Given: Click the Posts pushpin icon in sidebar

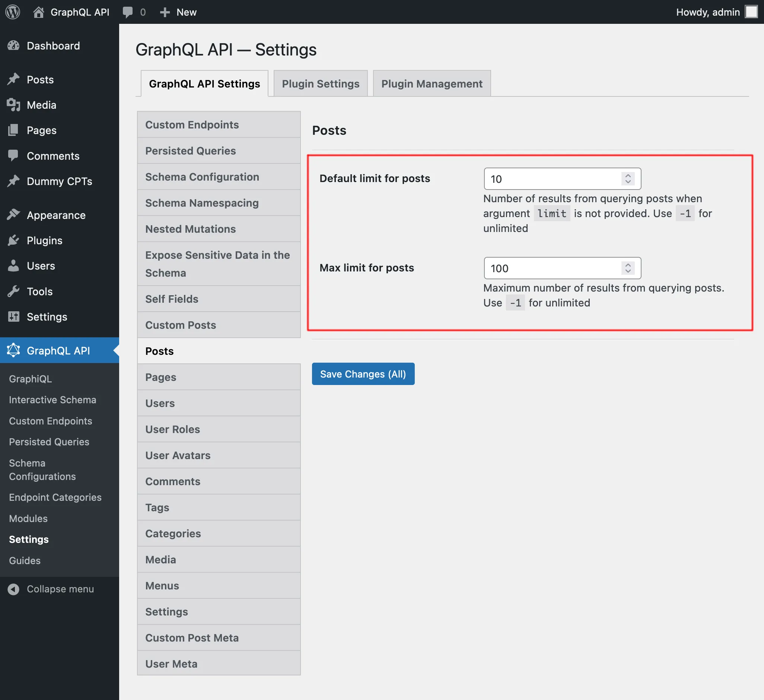Looking at the screenshot, I should tap(13, 80).
